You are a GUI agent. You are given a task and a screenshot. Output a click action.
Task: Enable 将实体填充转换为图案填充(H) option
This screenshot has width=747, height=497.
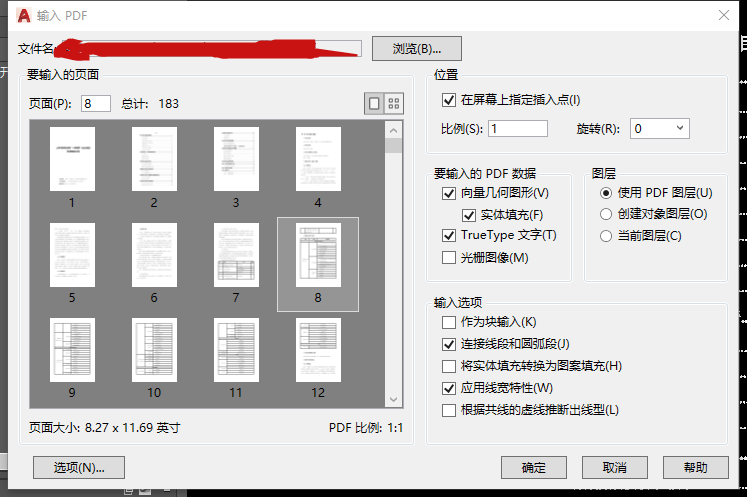point(448,366)
